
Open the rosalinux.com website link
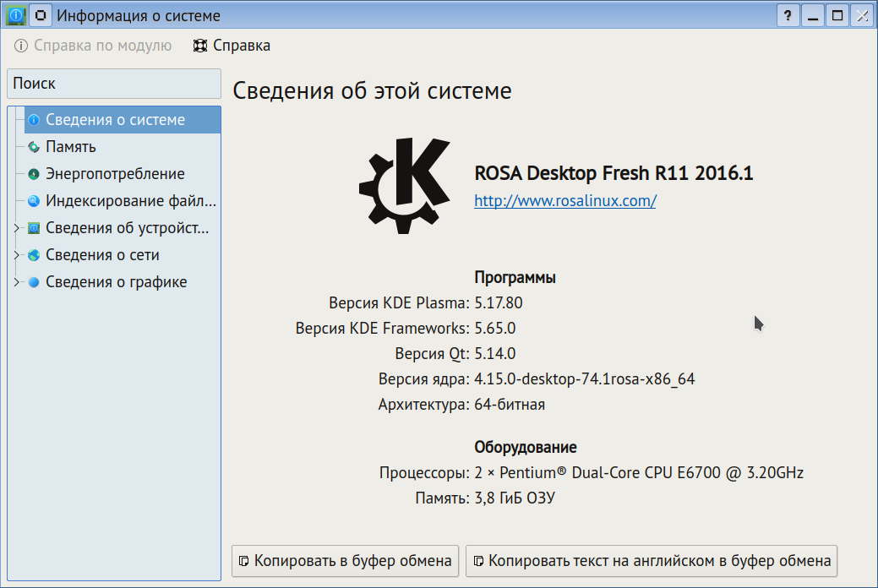565,201
